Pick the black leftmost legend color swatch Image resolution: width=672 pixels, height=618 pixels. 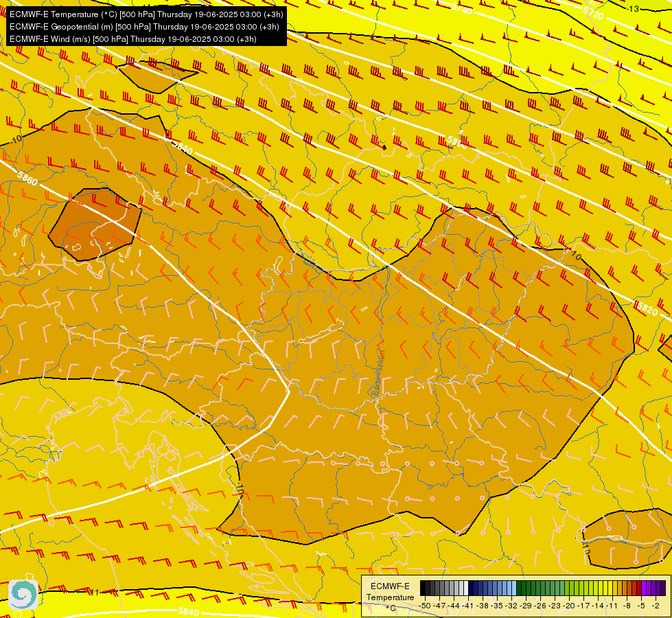pyautogui.click(x=423, y=588)
